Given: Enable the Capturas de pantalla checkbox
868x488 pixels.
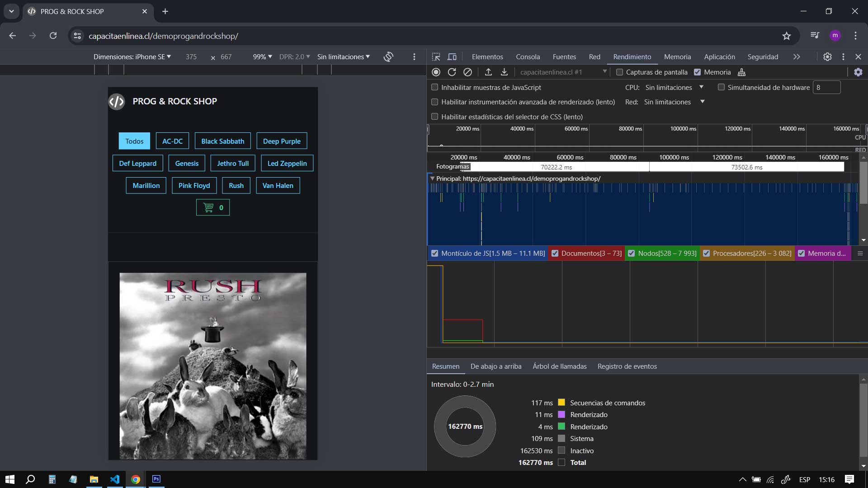Looking at the screenshot, I should [x=619, y=72].
